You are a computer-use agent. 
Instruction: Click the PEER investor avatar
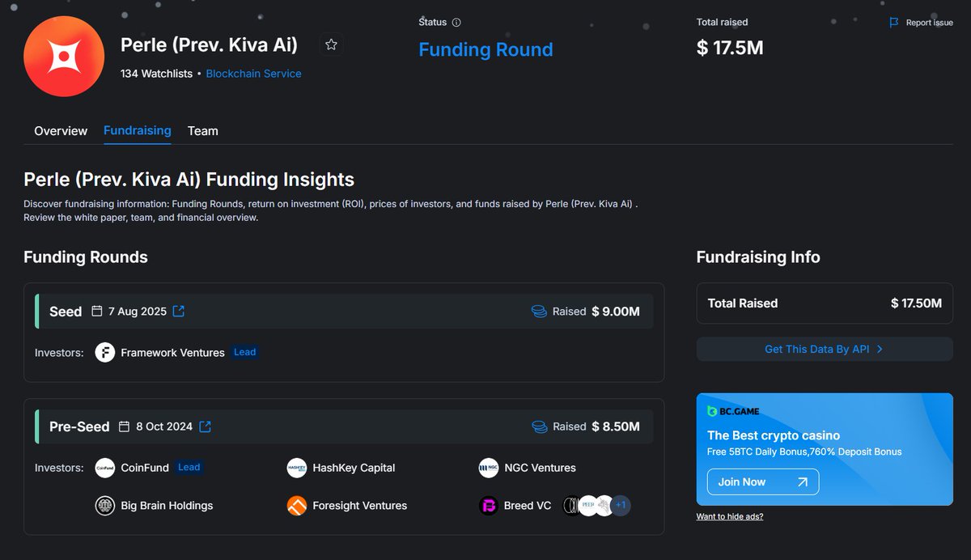pos(588,506)
